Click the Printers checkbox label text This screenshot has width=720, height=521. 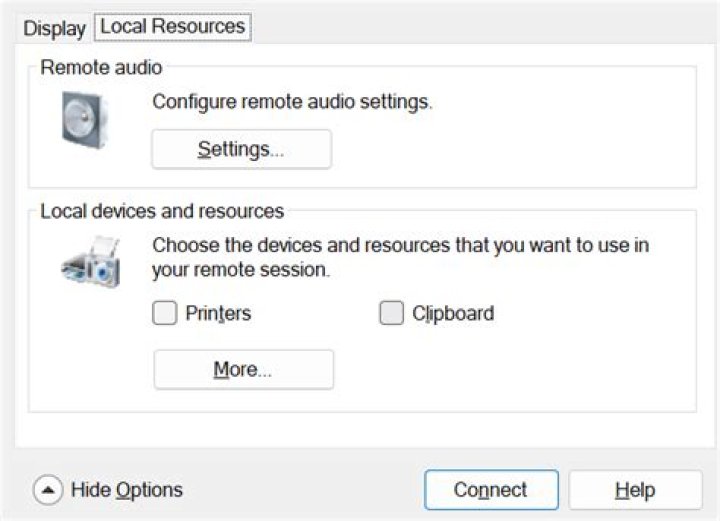coord(218,314)
